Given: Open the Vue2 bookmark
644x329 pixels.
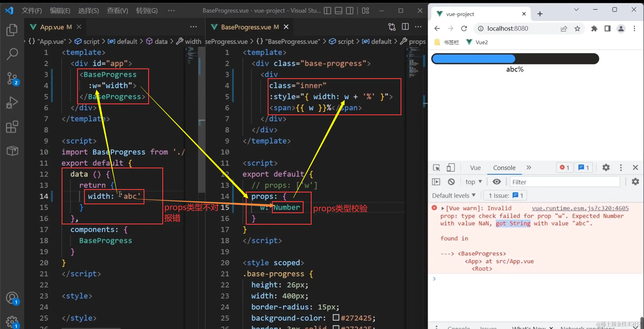Looking at the screenshot, I should tap(477, 42).
